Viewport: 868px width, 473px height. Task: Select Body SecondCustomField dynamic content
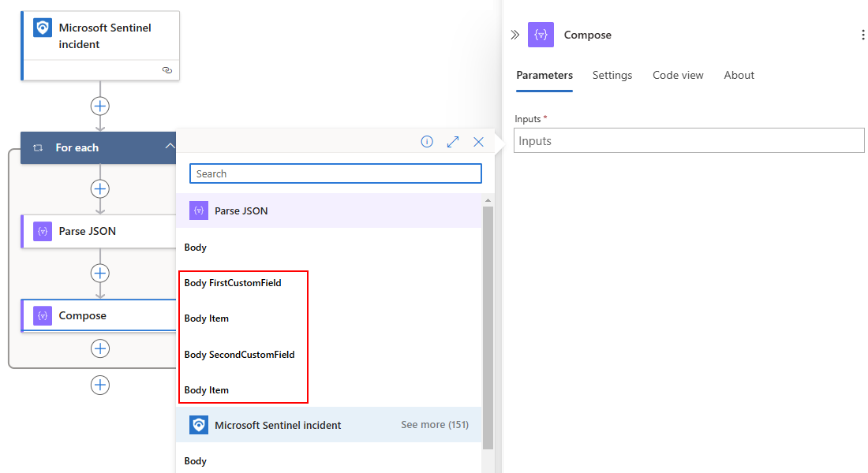click(239, 355)
